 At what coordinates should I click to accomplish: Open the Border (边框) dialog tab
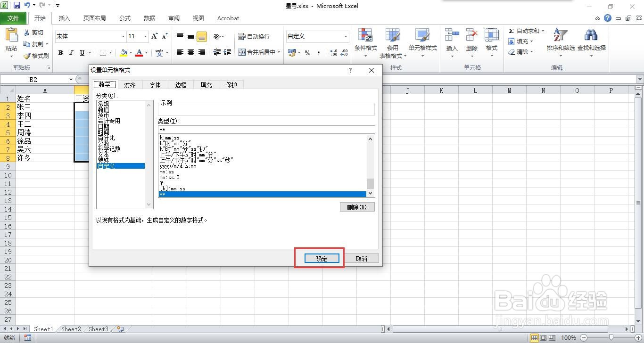(181, 85)
